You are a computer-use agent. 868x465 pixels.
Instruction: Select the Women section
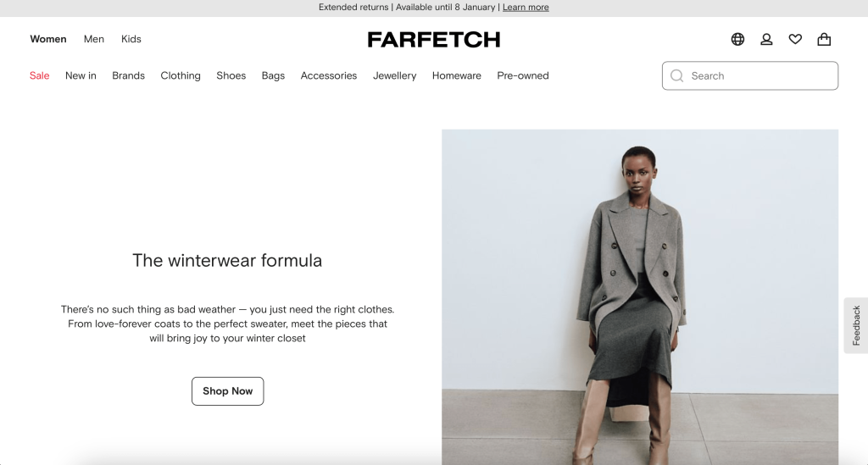click(48, 39)
